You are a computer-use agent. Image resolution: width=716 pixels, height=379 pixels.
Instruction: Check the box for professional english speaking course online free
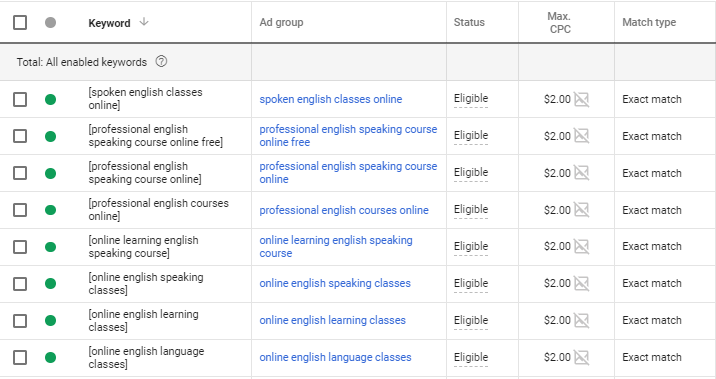pos(20,136)
